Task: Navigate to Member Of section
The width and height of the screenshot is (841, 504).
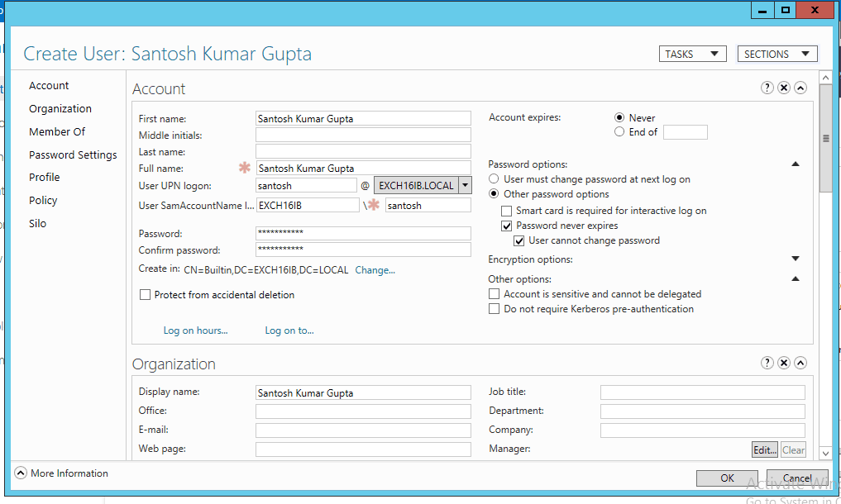Action: pyautogui.click(x=57, y=132)
